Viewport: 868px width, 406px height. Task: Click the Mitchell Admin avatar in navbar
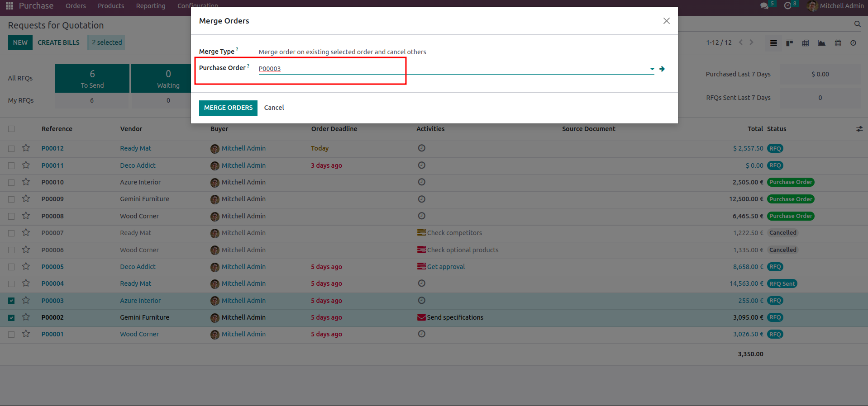[812, 6]
